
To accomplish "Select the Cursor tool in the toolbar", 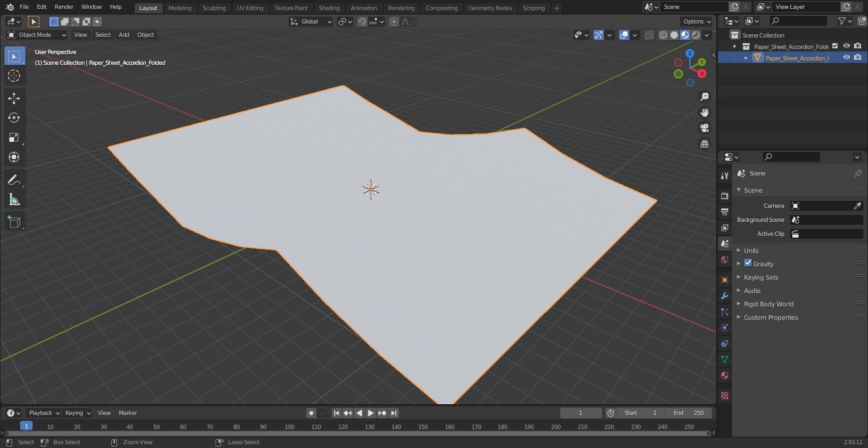I will 14,76.
